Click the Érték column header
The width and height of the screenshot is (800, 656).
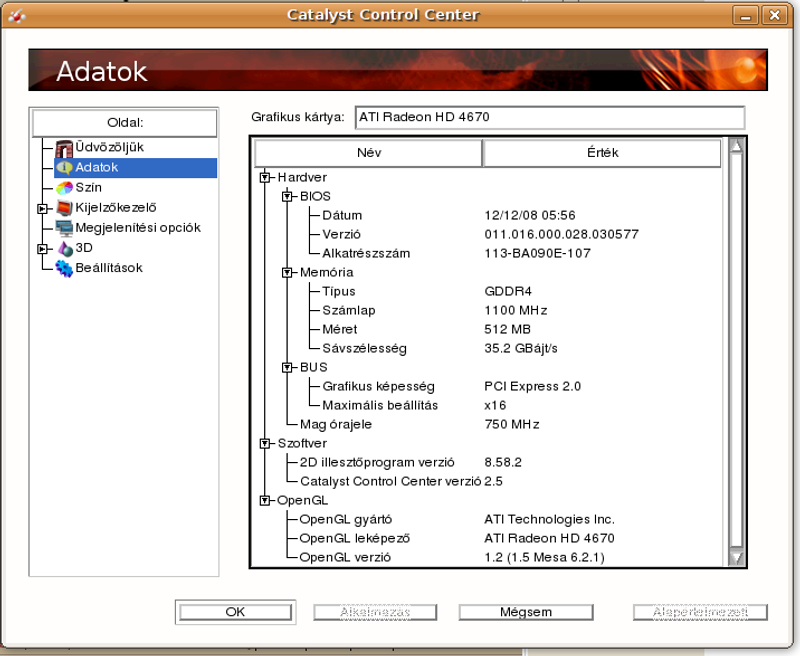click(x=602, y=153)
